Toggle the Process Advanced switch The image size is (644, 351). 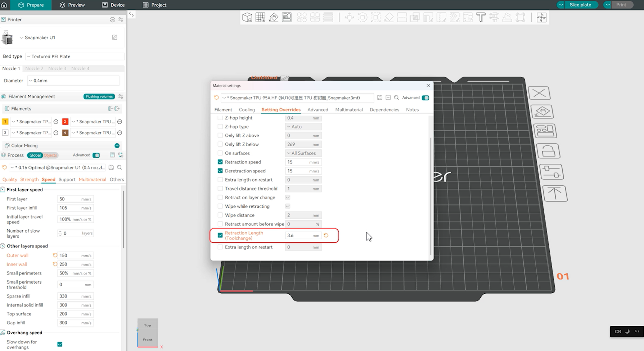96,155
